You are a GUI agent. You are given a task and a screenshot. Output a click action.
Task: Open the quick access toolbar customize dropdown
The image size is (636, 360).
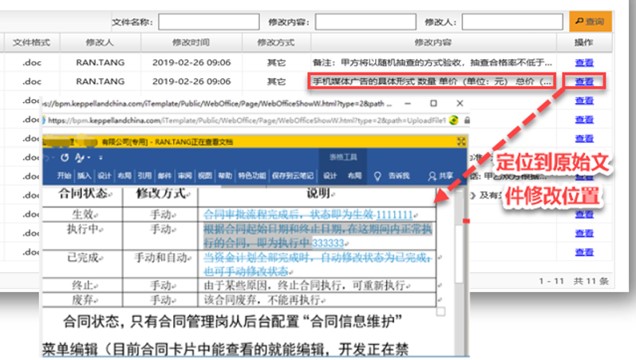[101, 157]
